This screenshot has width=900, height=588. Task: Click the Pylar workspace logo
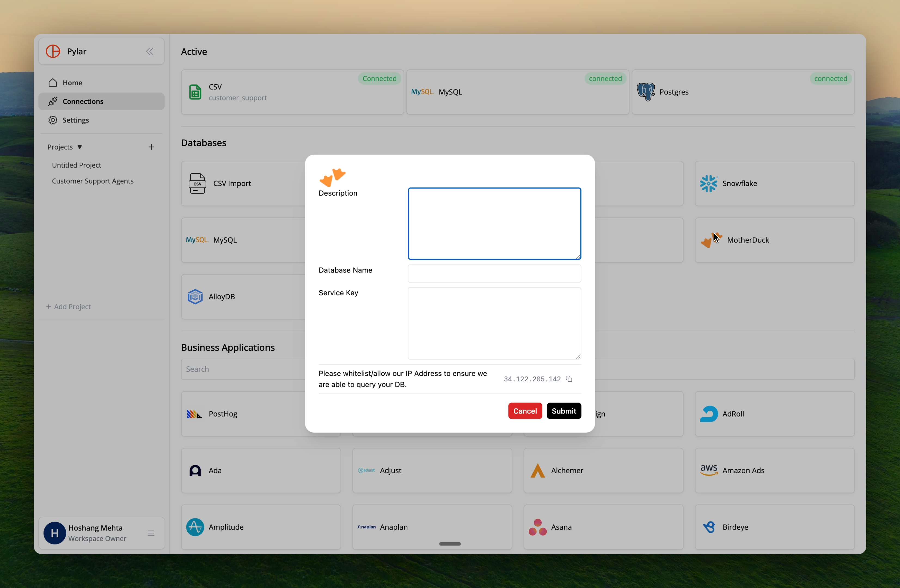(53, 51)
